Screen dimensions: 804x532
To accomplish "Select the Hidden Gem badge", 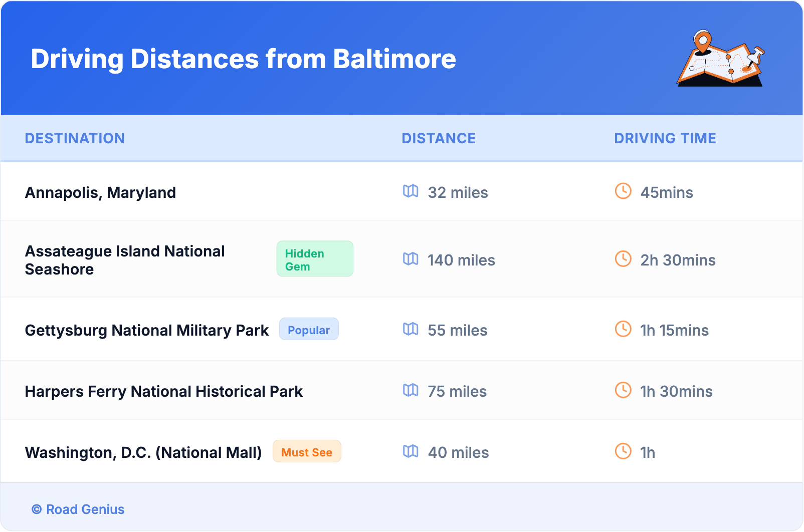I will click(x=315, y=259).
